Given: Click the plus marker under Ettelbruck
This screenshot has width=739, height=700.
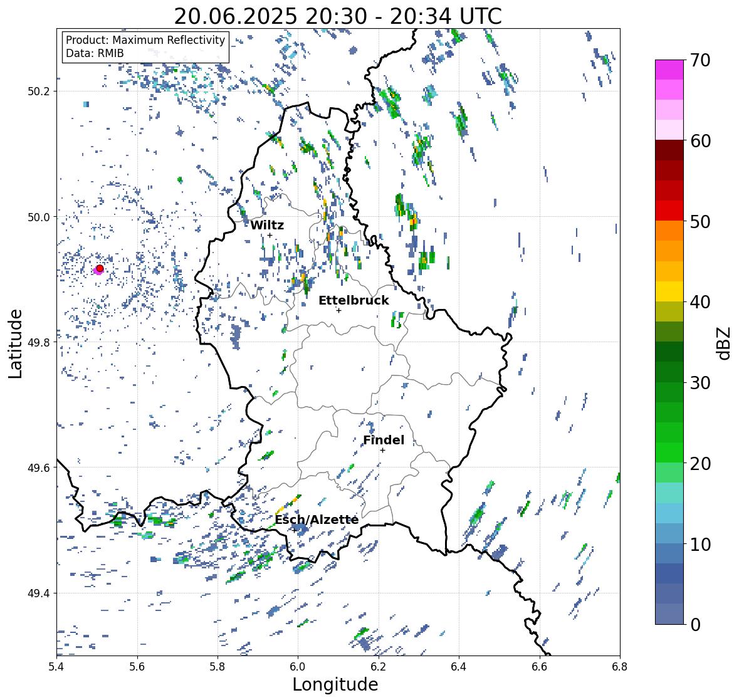Looking at the screenshot, I should point(338,310).
